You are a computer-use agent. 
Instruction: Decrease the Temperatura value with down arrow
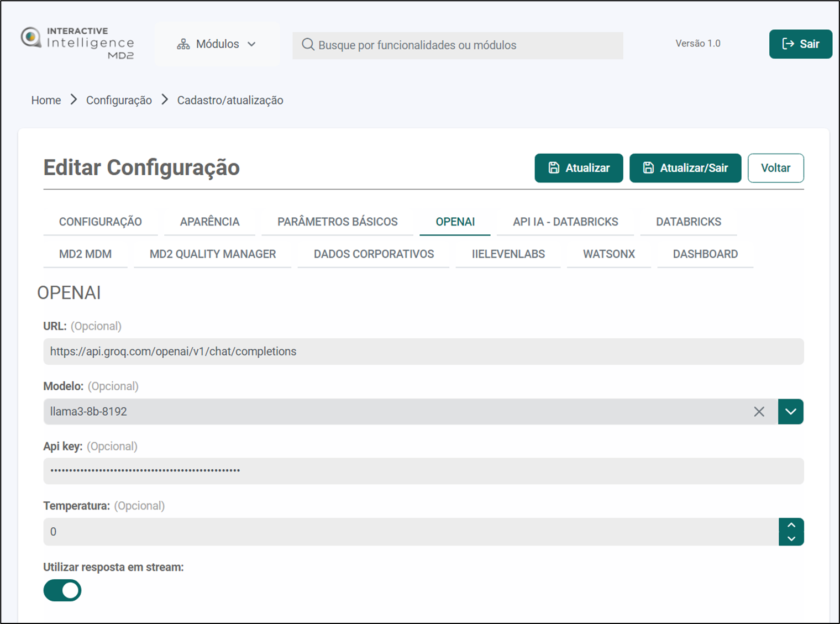[791, 538]
